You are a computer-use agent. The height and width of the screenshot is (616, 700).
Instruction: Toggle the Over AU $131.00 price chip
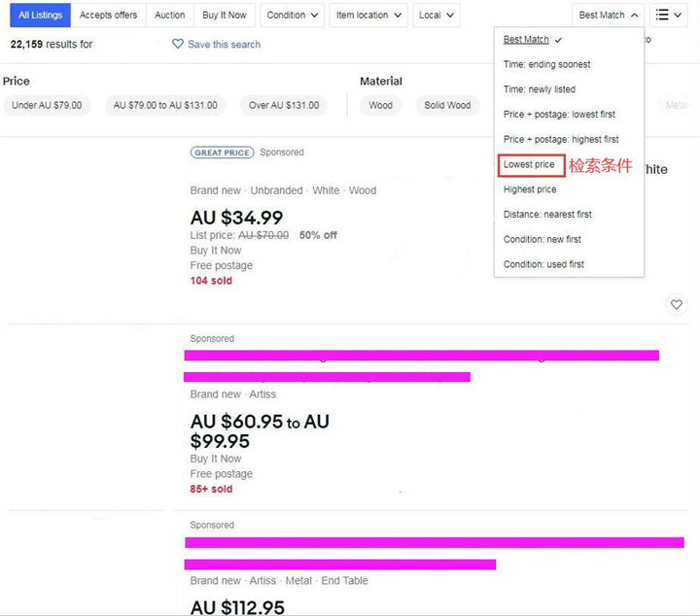(284, 105)
